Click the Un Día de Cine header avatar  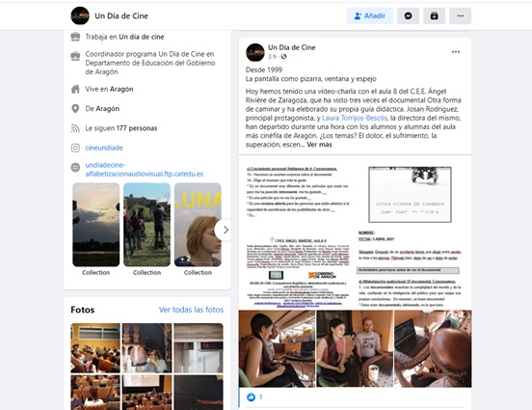click(80, 16)
